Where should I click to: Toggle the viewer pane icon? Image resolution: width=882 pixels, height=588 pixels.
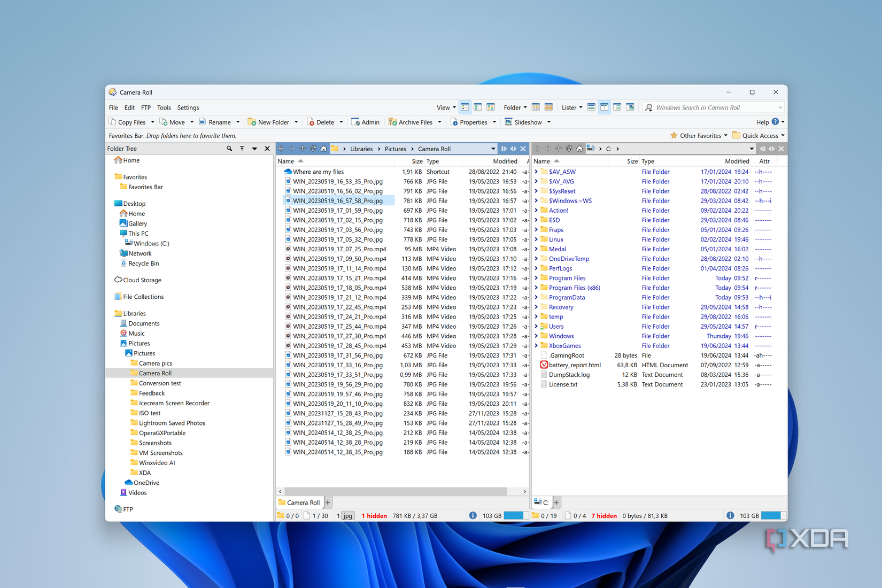pos(630,107)
